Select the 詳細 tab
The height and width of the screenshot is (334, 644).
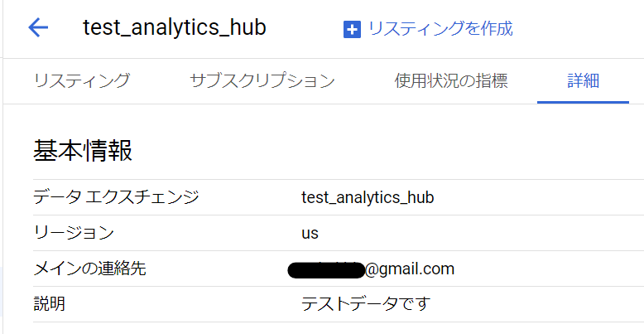click(x=584, y=80)
